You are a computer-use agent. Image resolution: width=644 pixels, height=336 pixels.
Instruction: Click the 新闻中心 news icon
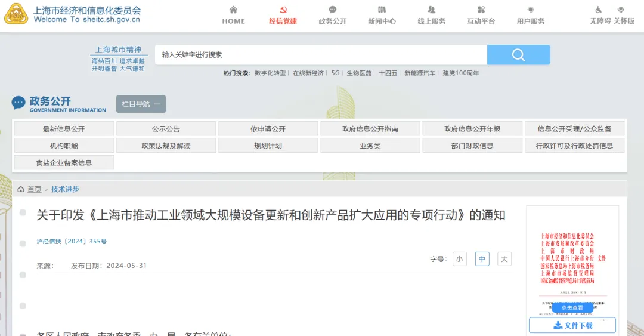(382, 10)
